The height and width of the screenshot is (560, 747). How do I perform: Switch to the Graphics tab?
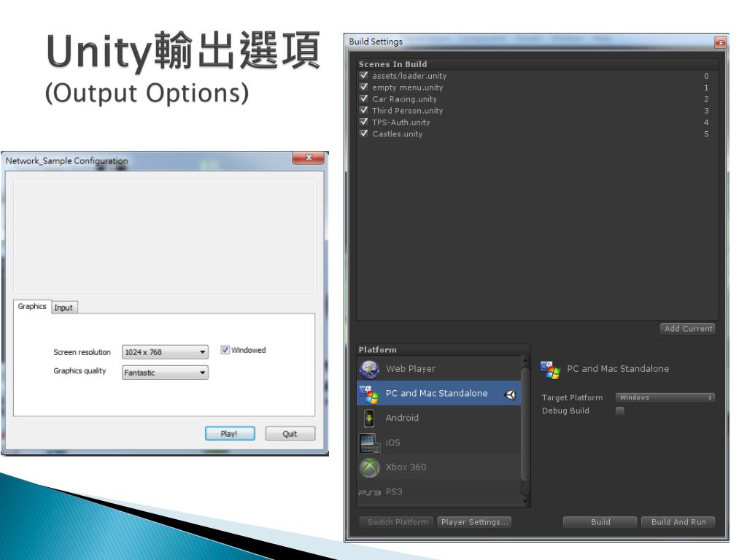32,306
